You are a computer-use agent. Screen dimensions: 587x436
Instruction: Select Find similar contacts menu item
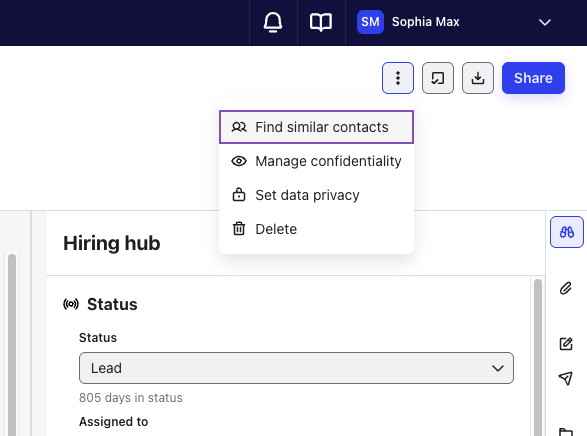(x=316, y=127)
